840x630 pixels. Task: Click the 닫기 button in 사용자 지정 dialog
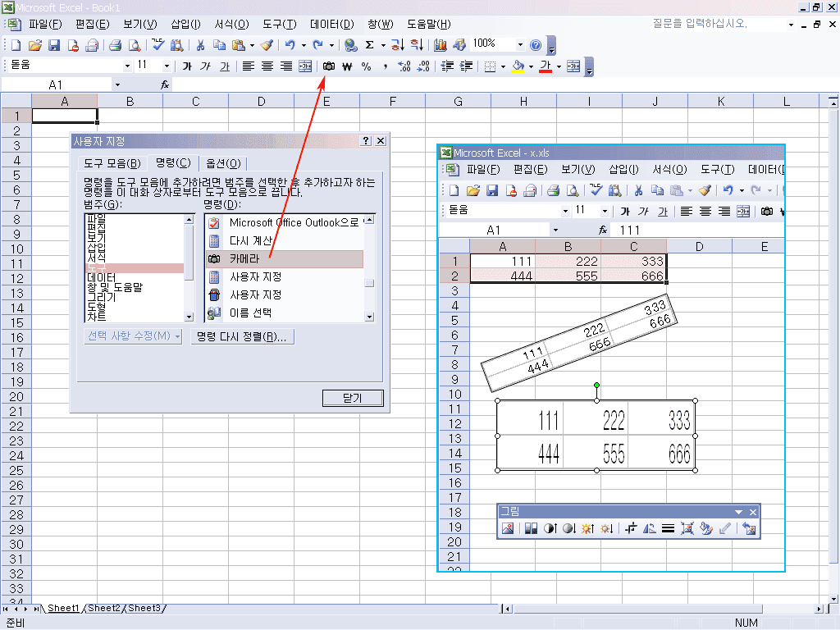pos(353,398)
